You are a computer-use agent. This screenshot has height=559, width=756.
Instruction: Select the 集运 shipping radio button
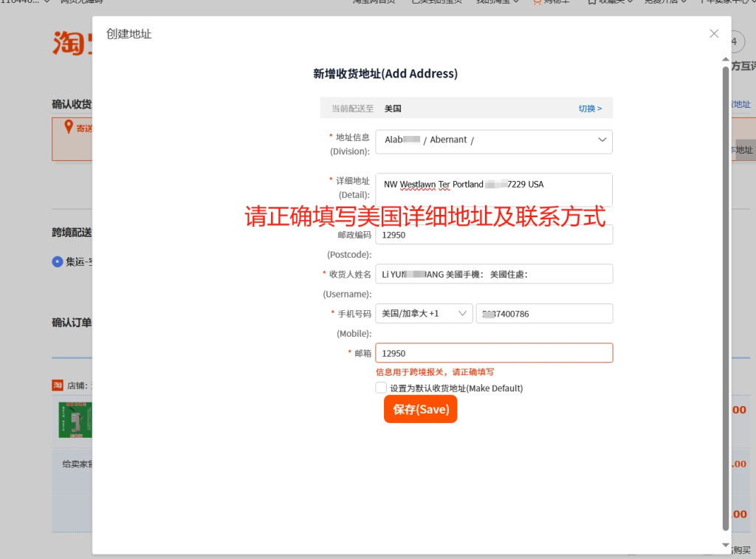(58, 261)
